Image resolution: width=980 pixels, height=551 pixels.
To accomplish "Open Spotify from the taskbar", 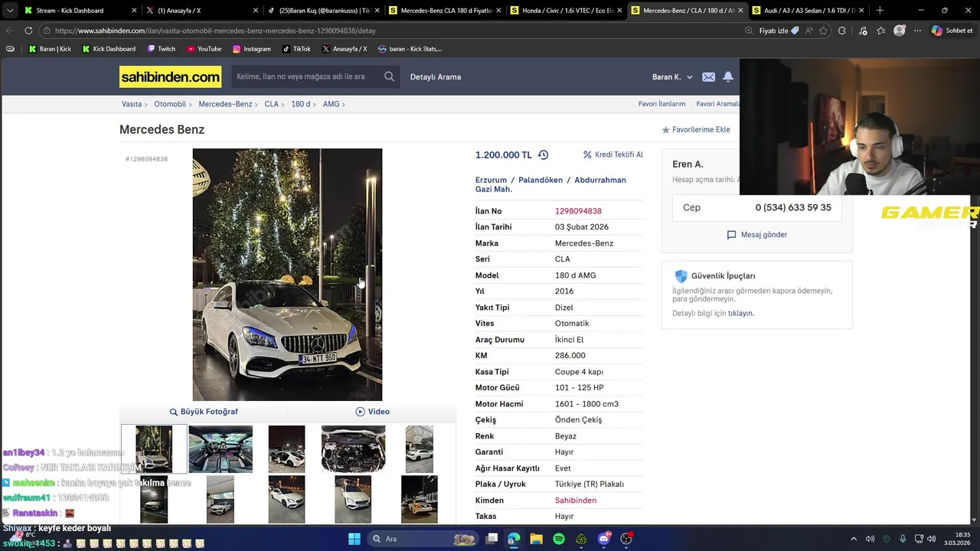I will click(x=559, y=539).
